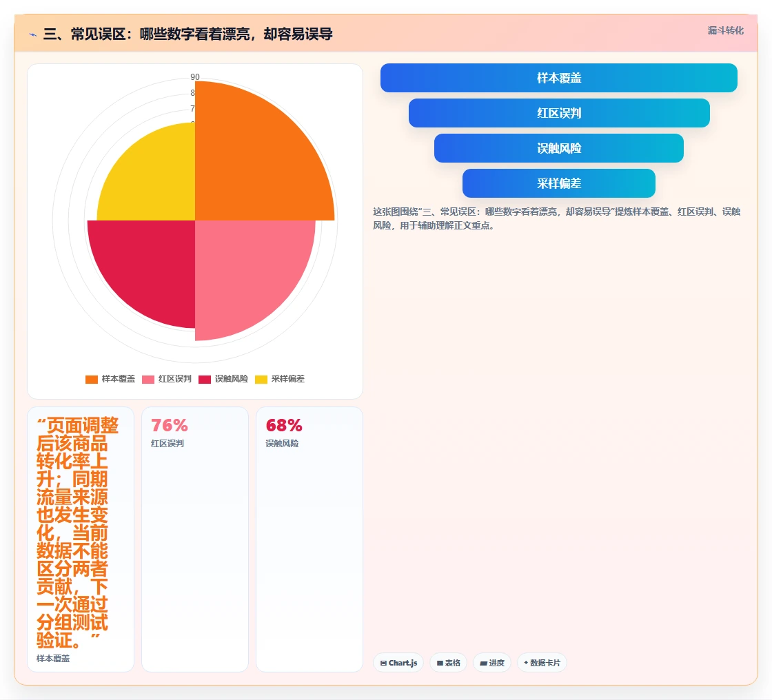Click the 样本覆盖 funnel bar

click(559, 78)
